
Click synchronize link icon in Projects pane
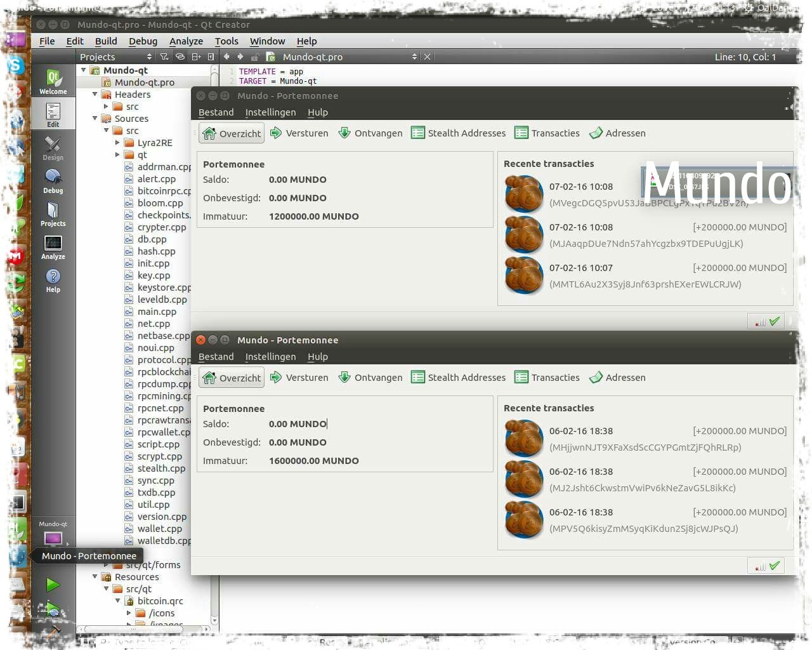tap(180, 56)
